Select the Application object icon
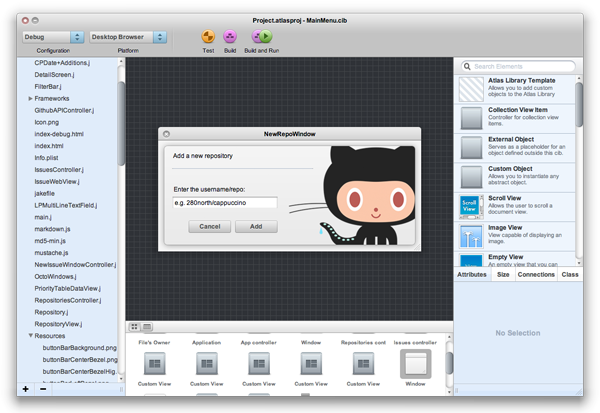The image size is (600, 413). (207, 363)
